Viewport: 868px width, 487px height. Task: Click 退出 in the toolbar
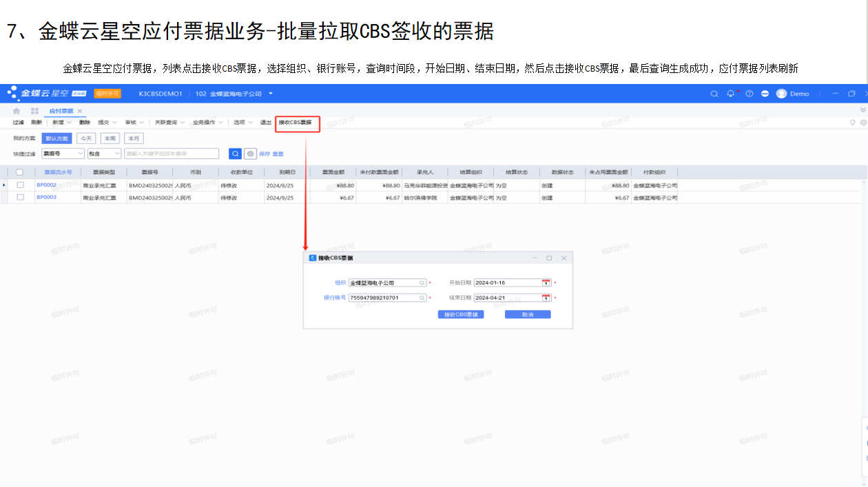(x=266, y=122)
